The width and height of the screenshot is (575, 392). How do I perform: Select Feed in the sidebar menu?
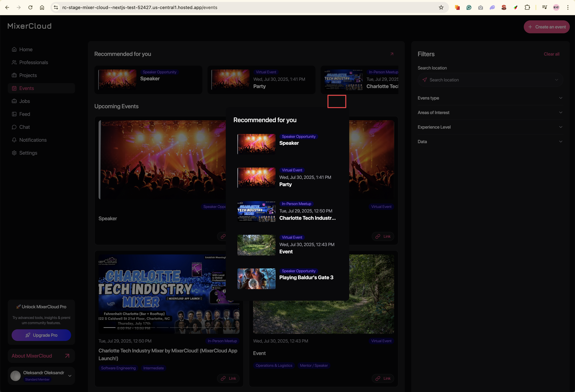25,114
